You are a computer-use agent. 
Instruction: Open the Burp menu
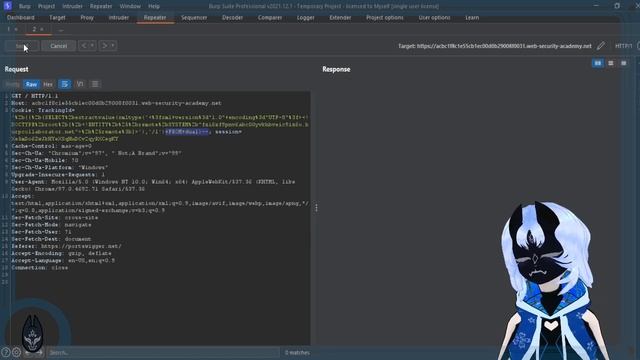coord(24,6)
